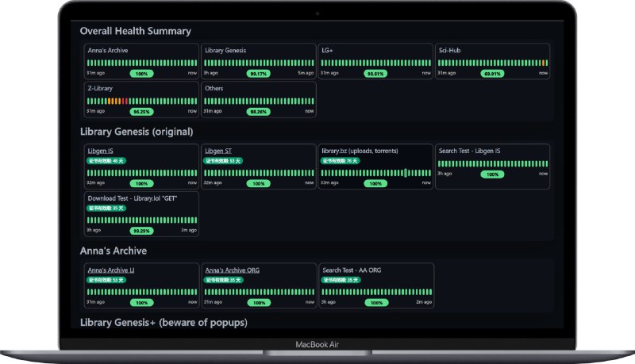Click the Others 98.26% uptime badge

click(x=258, y=112)
